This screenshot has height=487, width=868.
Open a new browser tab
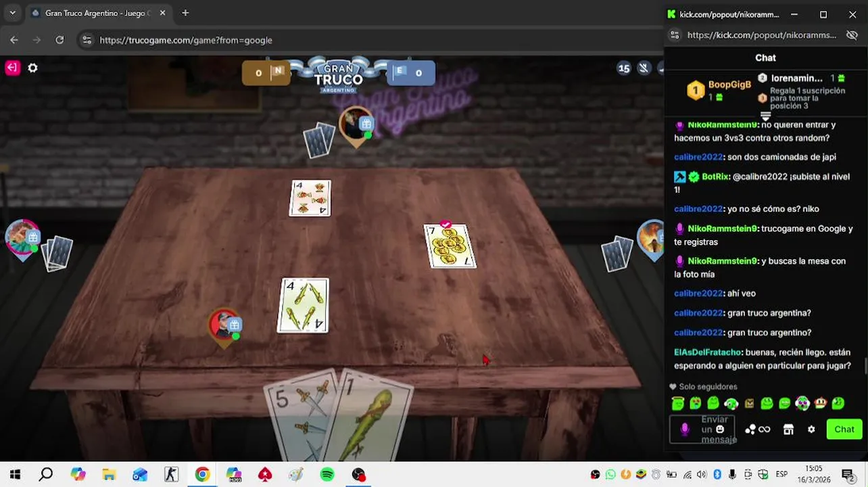(185, 13)
